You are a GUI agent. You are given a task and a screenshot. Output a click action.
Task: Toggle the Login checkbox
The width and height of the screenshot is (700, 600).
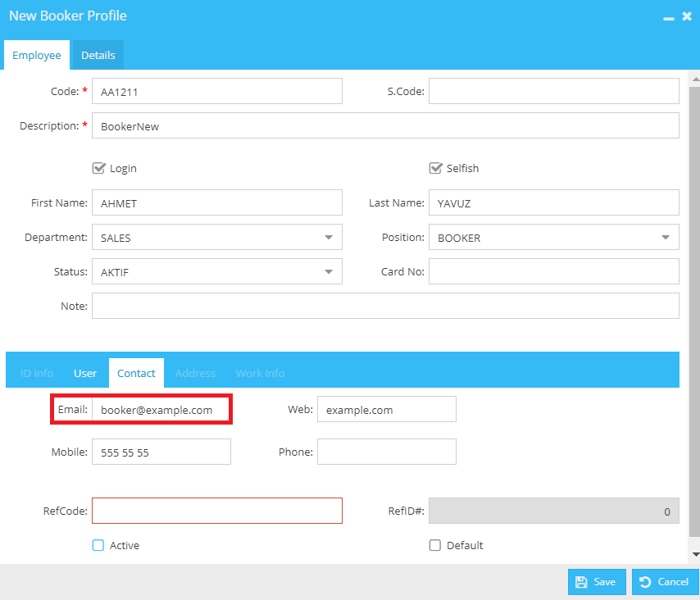tap(98, 168)
